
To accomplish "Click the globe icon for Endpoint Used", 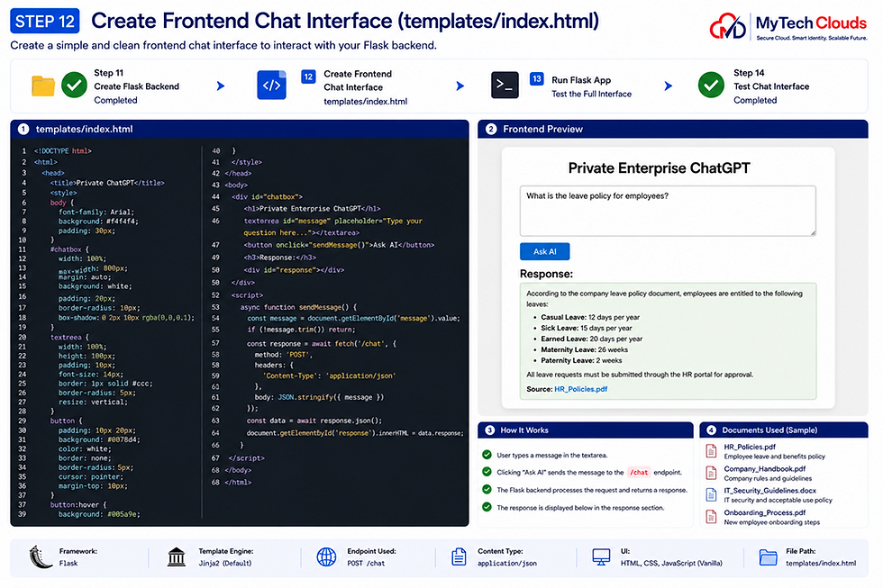I will click(x=326, y=557).
